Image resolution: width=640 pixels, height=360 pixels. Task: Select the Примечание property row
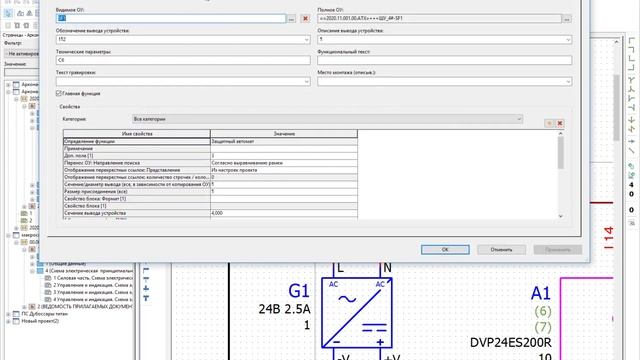click(x=137, y=149)
